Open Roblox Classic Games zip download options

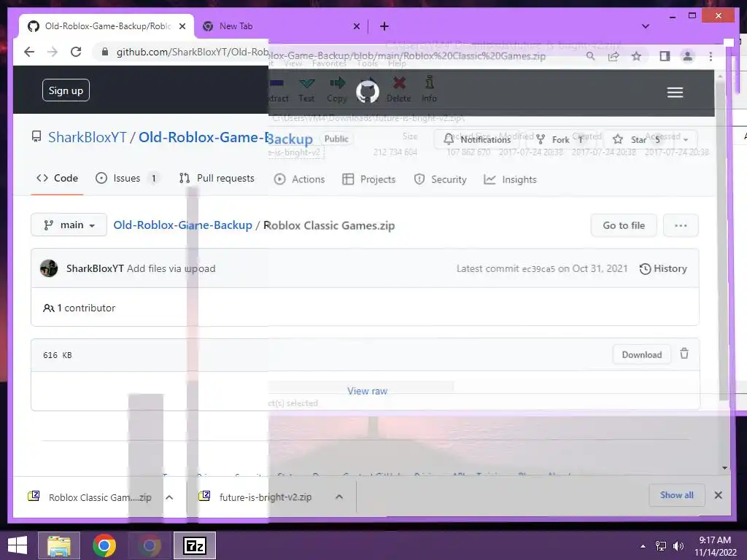169,497
